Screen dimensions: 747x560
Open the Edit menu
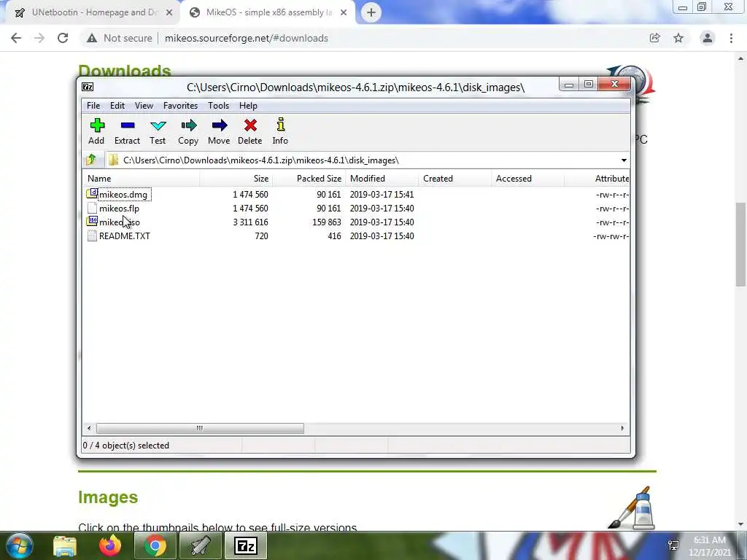pos(117,106)
